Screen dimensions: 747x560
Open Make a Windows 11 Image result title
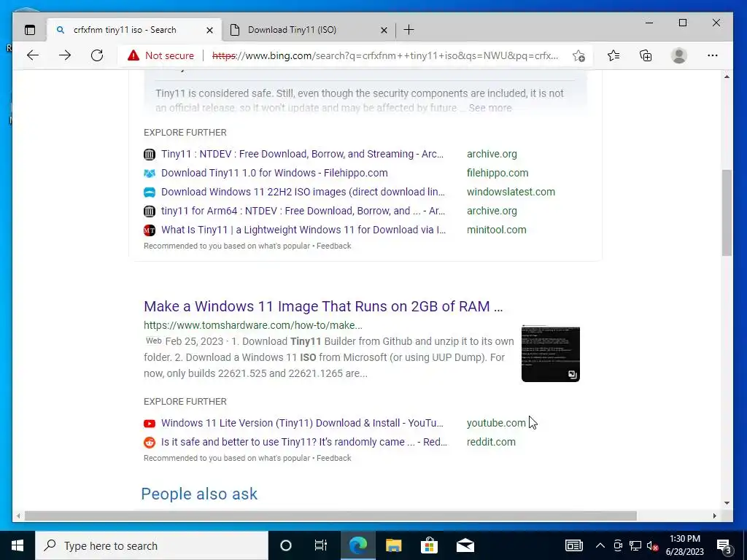[x=323, y=306]
